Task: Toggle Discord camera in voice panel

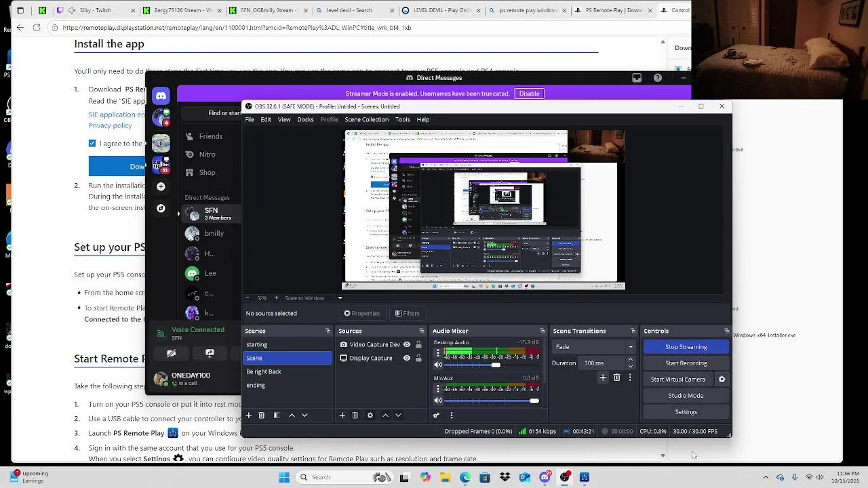Action: 172,353
